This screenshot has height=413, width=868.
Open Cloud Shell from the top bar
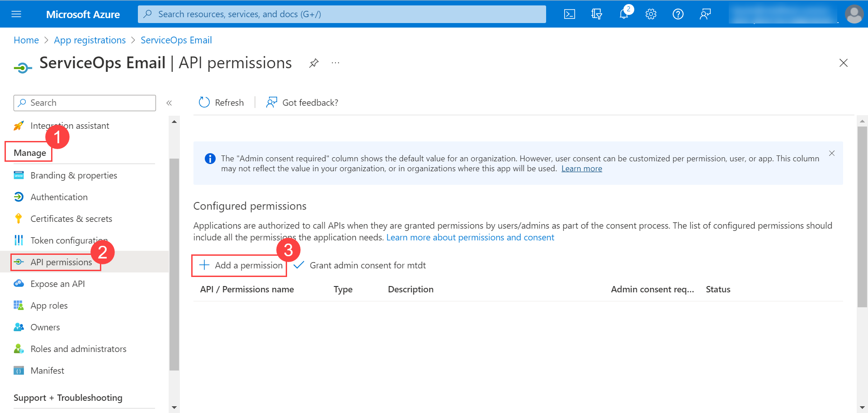(569, 14)
